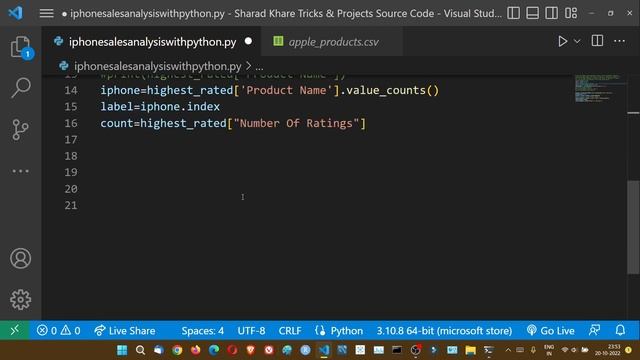This screenshot has width=640, height=360.
Task: Click line number 14 in gutter
Action: 71,90
